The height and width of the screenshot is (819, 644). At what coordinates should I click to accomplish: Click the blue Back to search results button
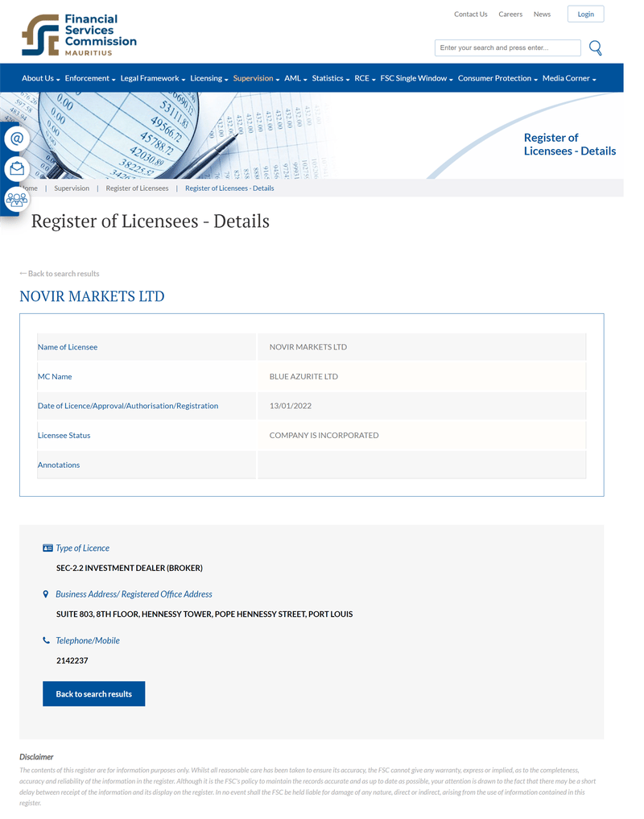pyautogui.click(x=94, y=693)
